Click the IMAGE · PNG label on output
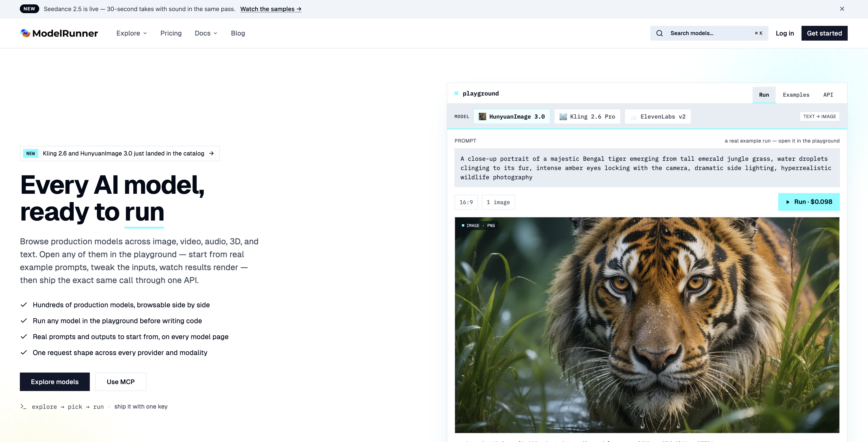The height and width of the screenshot is (442, 868). [478, 226]
